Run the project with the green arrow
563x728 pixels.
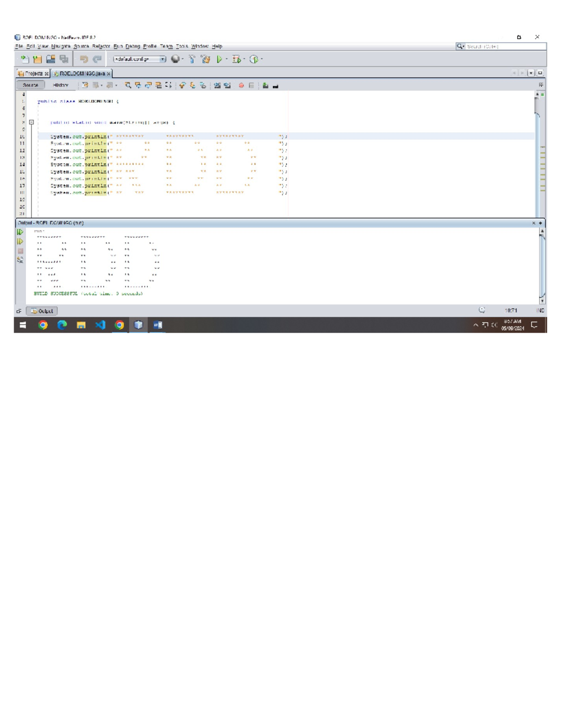pos(219,59)
